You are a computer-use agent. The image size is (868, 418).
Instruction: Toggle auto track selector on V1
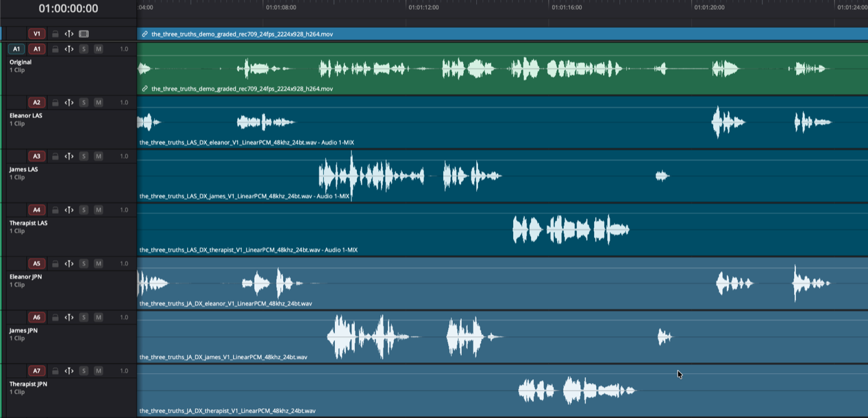69,34
